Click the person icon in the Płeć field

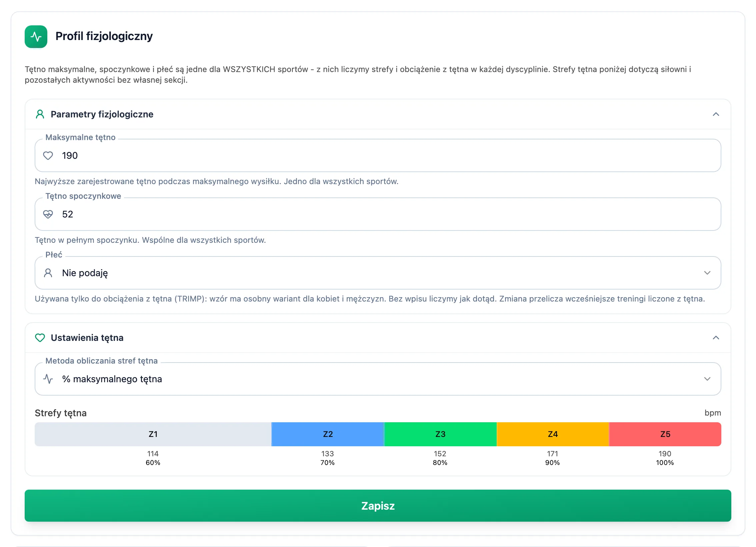(x=48, y=273)
